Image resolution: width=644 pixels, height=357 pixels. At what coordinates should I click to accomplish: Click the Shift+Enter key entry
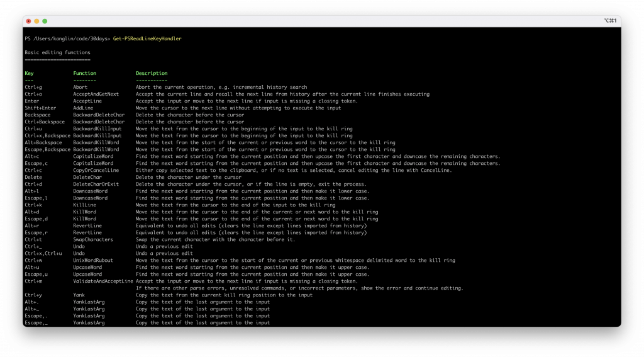tap(40, 108)
